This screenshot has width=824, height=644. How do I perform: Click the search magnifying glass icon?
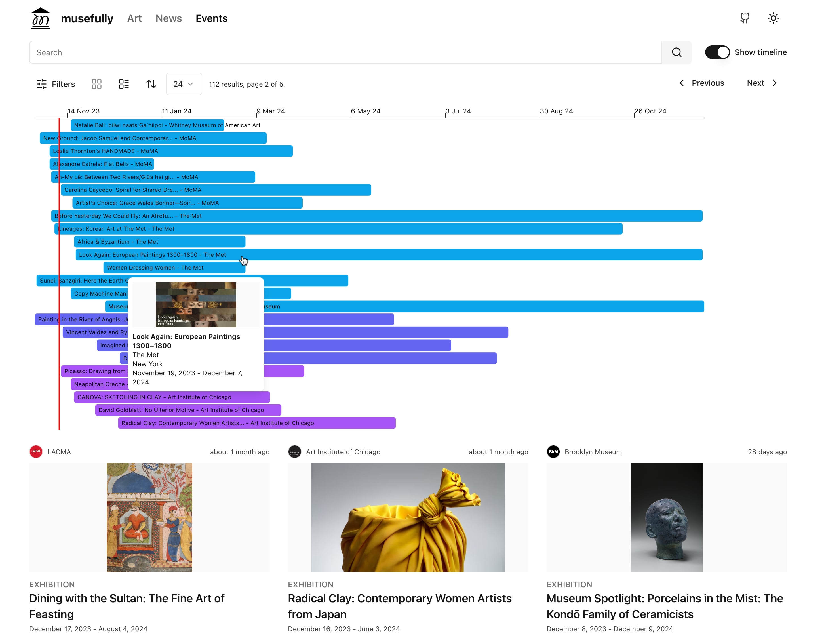coord(678,52)
